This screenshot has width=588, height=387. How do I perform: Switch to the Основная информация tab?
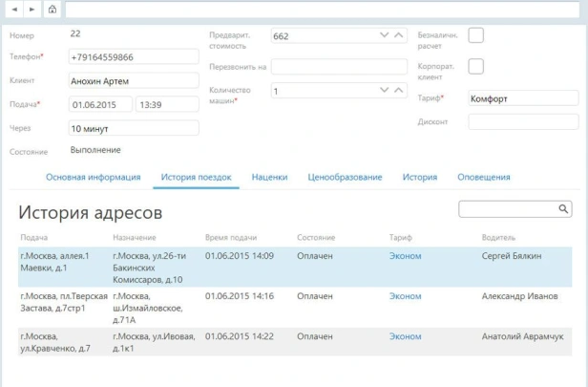click(94, 177)
